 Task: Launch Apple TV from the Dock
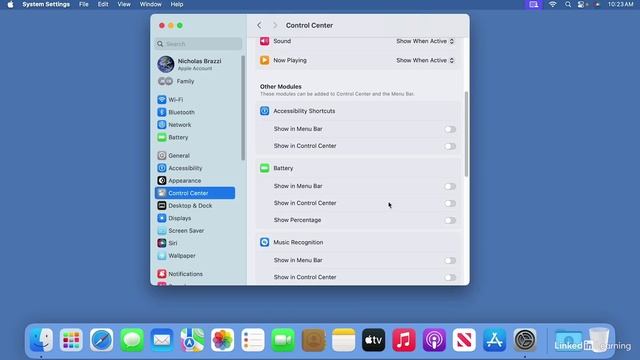pos(373,340)
